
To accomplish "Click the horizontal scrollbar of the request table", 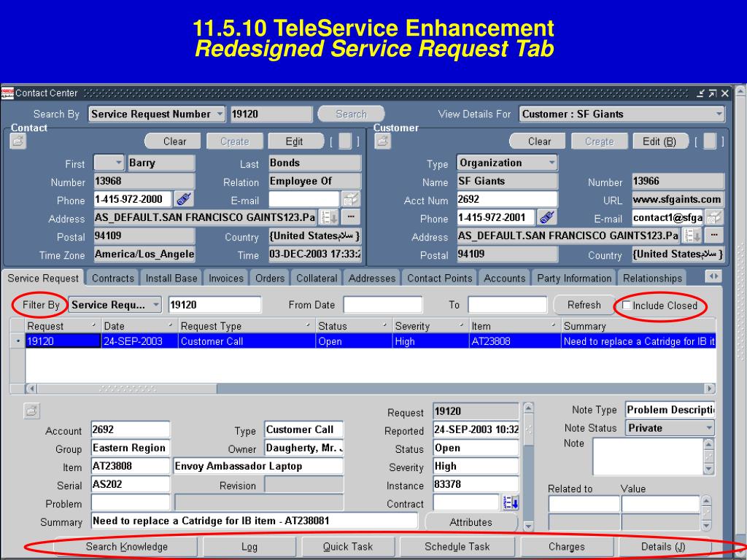I will 365,389.
